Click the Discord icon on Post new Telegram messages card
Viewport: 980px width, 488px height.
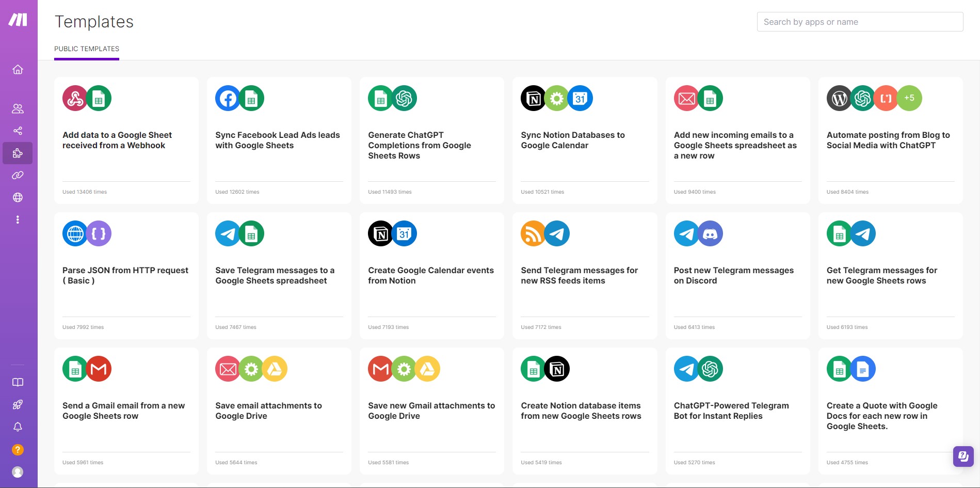pyautogui.click(x=710, y=233)
